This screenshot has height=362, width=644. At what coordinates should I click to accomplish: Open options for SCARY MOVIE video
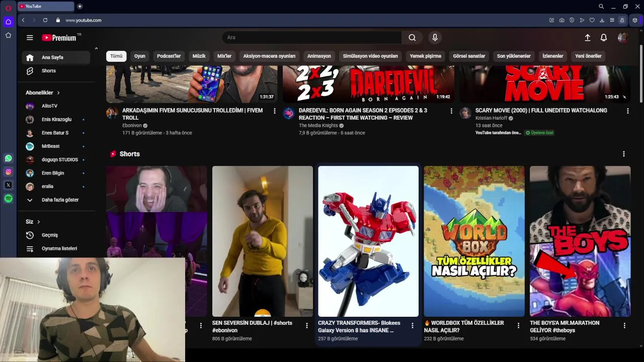tap(627, 111)
